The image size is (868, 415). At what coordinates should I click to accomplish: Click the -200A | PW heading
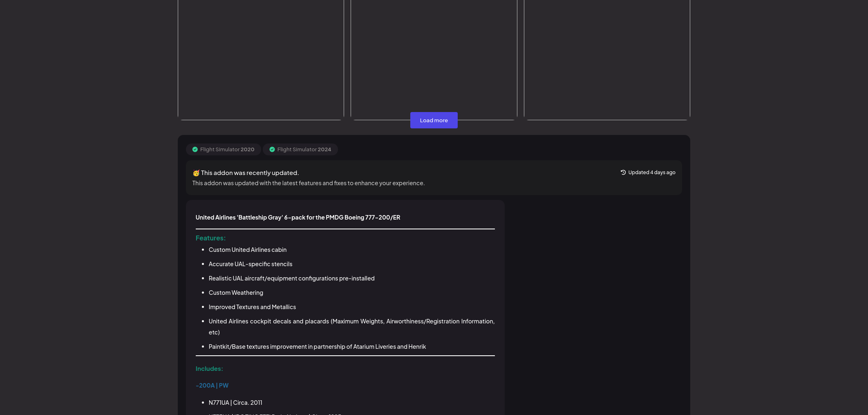[x=212, y=386]
